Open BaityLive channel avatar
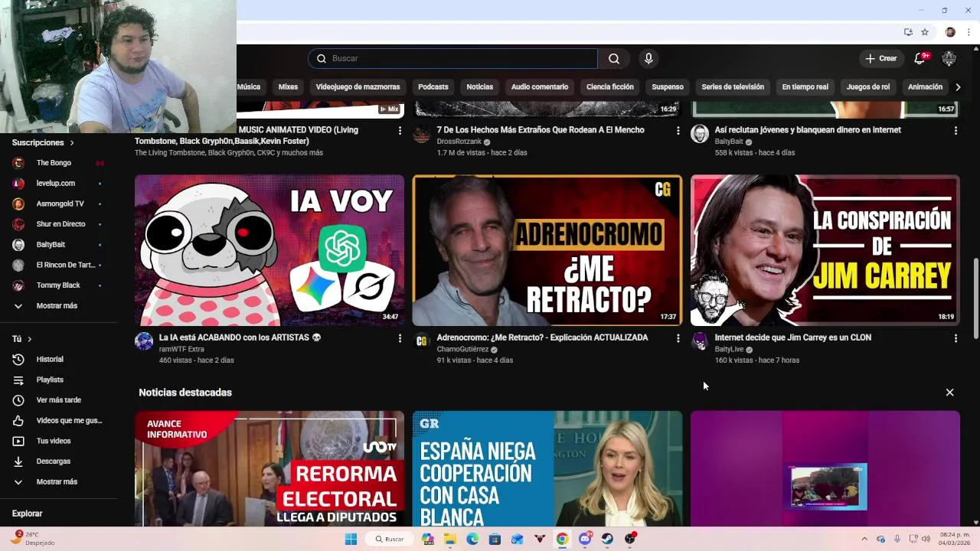The height and width of the screenshot is (551, 980). [700, 341]
